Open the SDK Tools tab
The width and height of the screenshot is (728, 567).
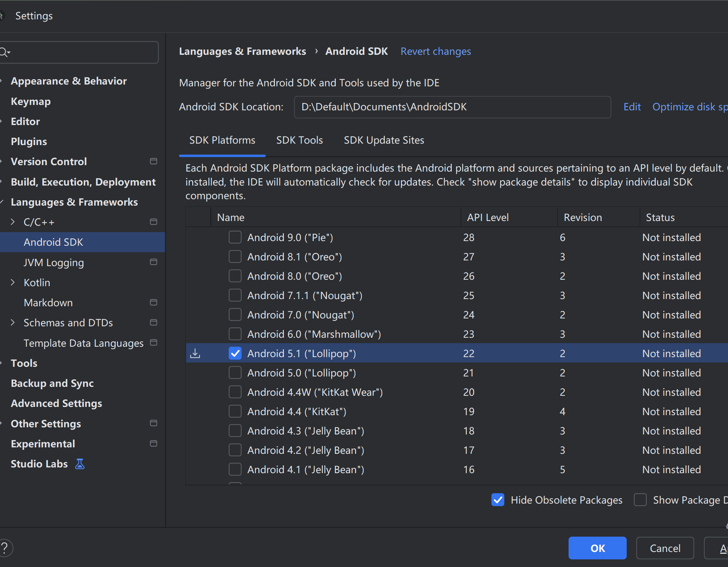[300, 140]
